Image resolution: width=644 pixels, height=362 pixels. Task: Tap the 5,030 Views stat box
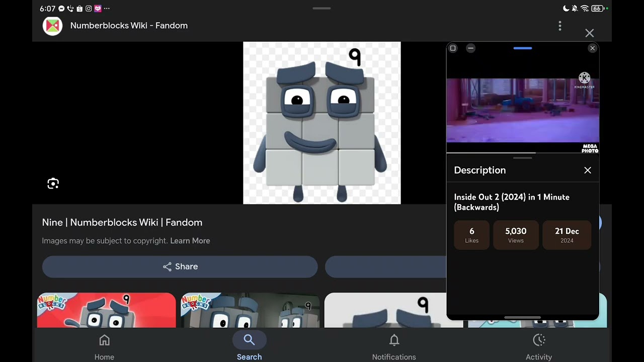pos(516,235)
